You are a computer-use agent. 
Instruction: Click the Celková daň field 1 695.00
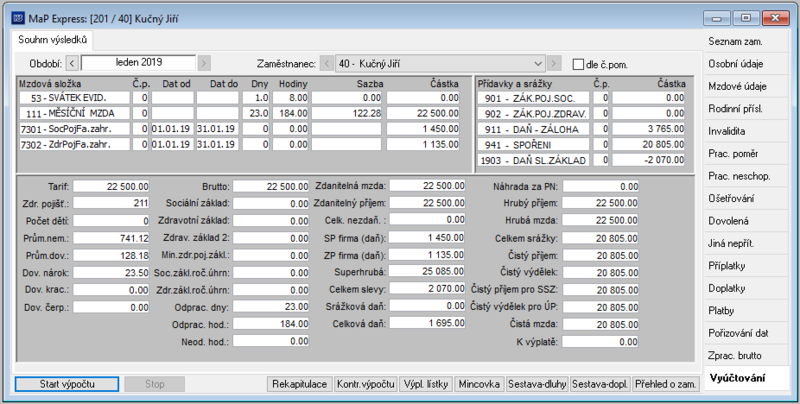click(x=428, y=323)
